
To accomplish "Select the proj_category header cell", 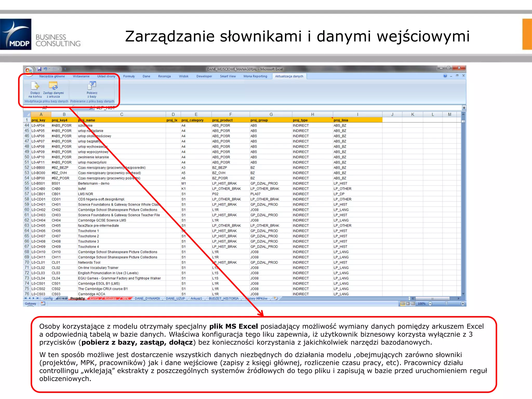I will tap(196, 120).
